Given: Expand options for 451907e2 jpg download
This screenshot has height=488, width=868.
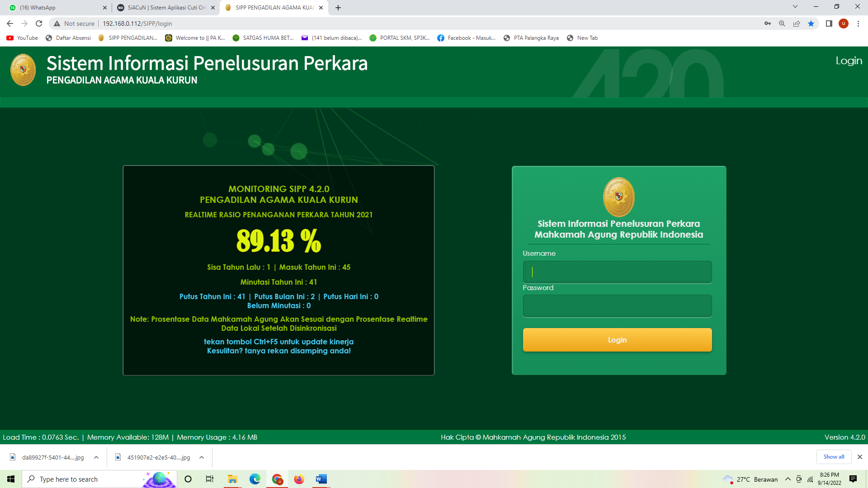Looking at the screenshot, I should (202, 457).
